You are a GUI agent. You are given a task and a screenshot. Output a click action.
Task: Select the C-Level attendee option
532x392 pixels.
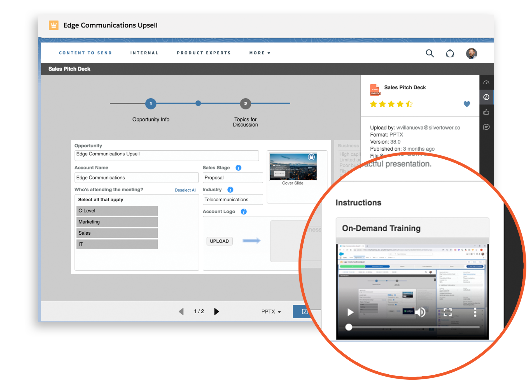117,211
